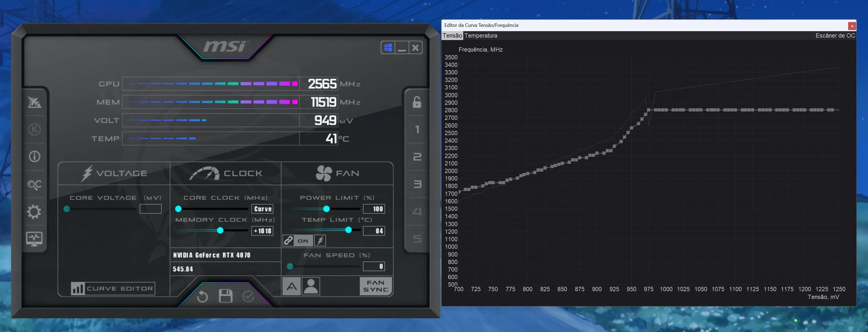Screen dimensions: 868x332
Task: Minimize the MSI Afterburner window
Action: click(x=402, y=48)
